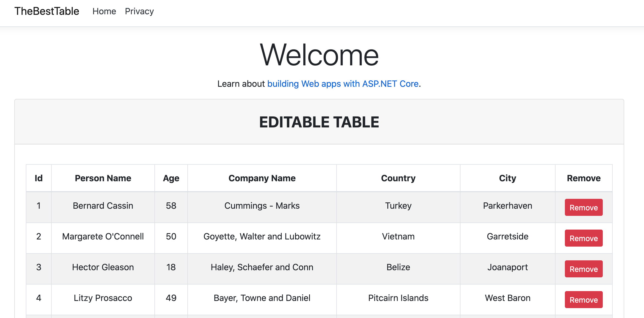Click the Welcome heading

pos(319,55)
